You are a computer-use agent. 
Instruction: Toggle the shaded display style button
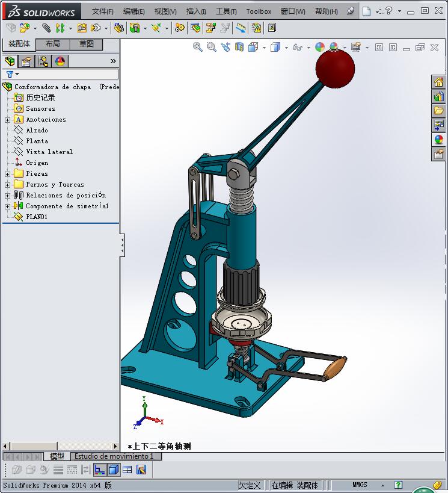pyautogui.click(x=114, y=470)
